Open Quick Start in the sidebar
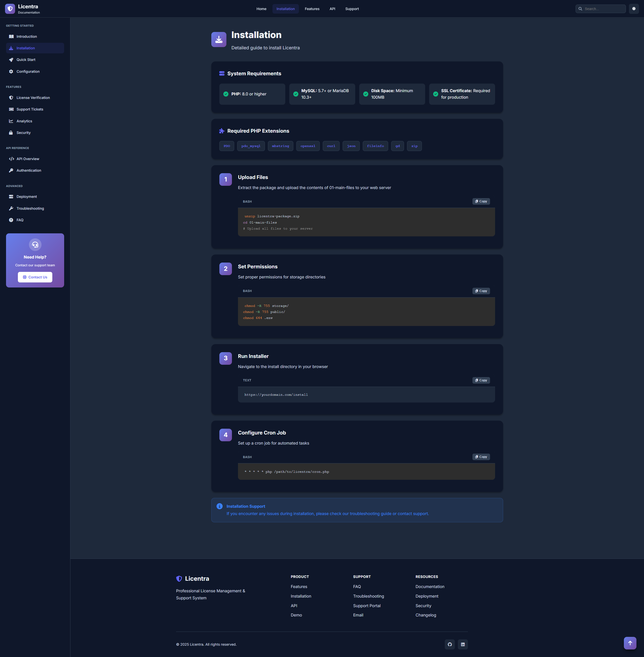 [x=26, y=60]
